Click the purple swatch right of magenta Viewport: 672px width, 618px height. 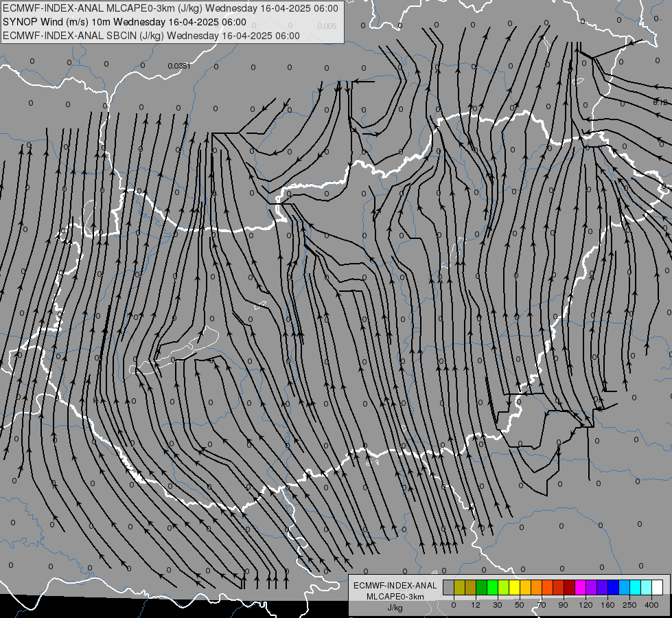(x=592, y=587)
